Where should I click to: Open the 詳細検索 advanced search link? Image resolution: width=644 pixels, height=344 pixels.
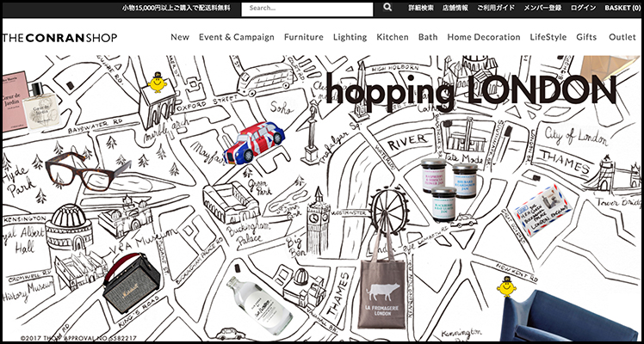420,8
